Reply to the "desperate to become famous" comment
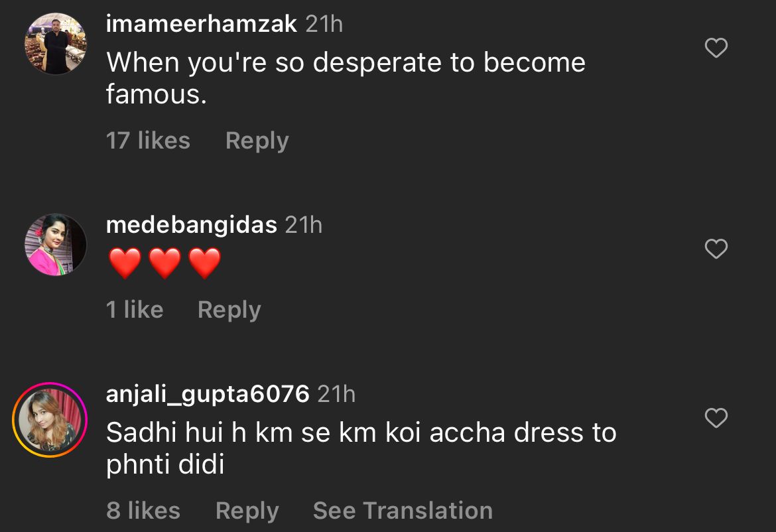This screenshot has height=532, width=776. (x=257, y=141)
